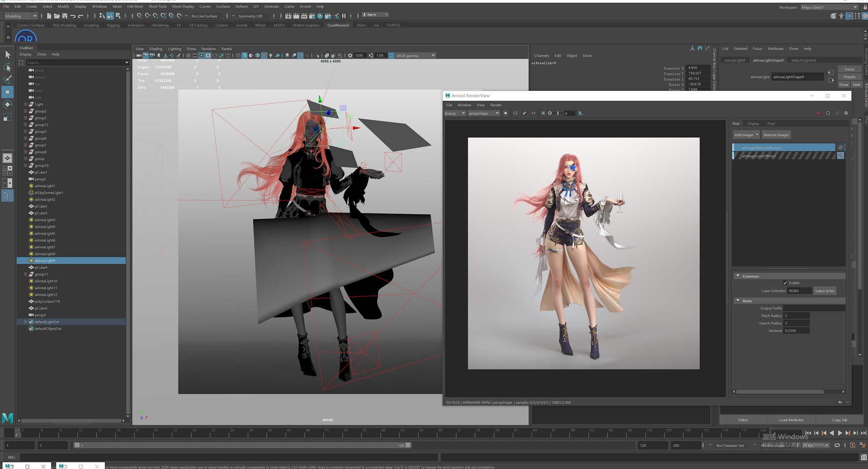Click the 1:1 real size icon

[x=533, y=114]
